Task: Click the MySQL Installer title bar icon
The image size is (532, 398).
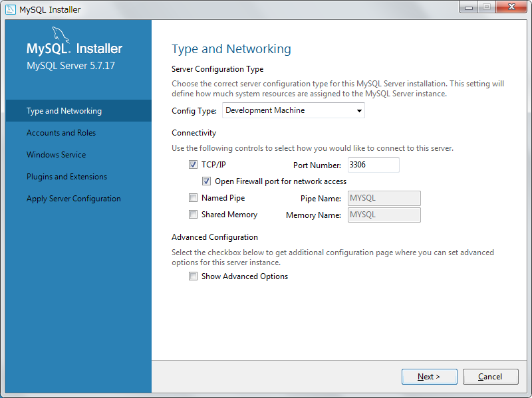Action: (11, 9)
